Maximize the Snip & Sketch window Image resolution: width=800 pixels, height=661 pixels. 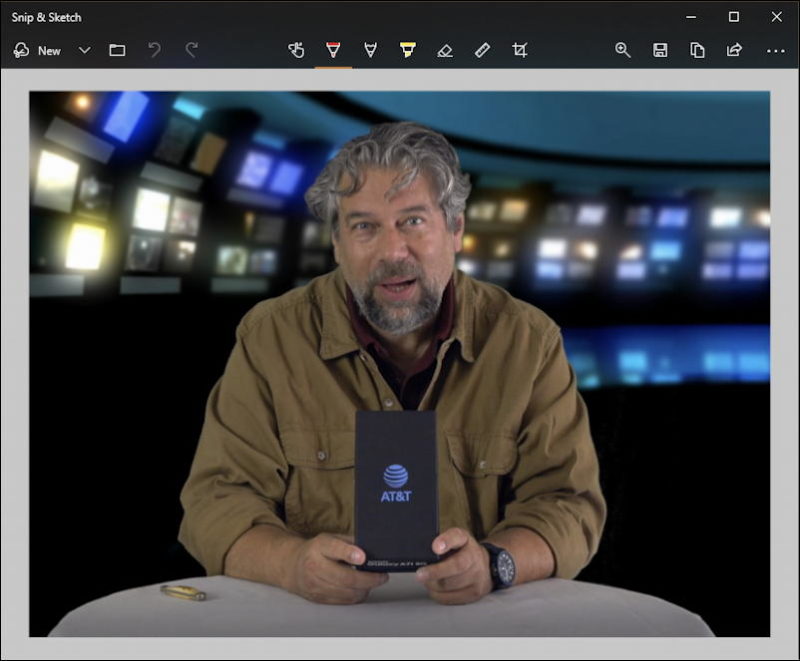[734, 17]
